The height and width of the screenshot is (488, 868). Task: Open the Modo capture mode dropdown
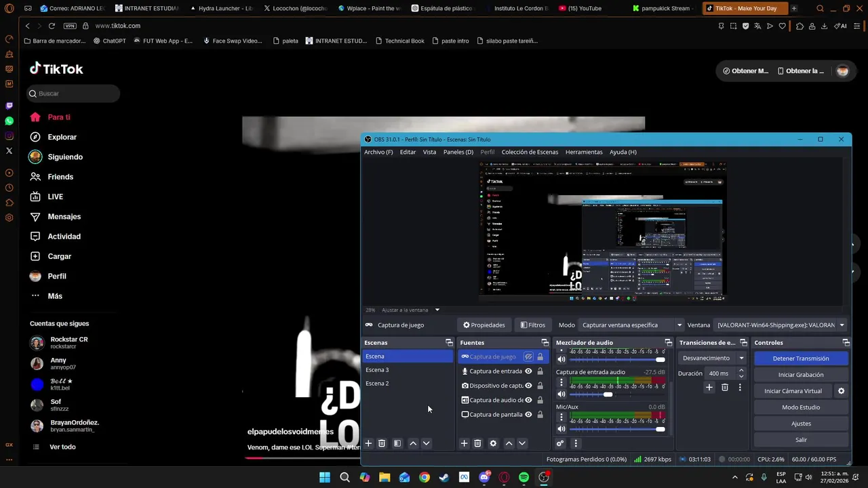pos(631,325)
